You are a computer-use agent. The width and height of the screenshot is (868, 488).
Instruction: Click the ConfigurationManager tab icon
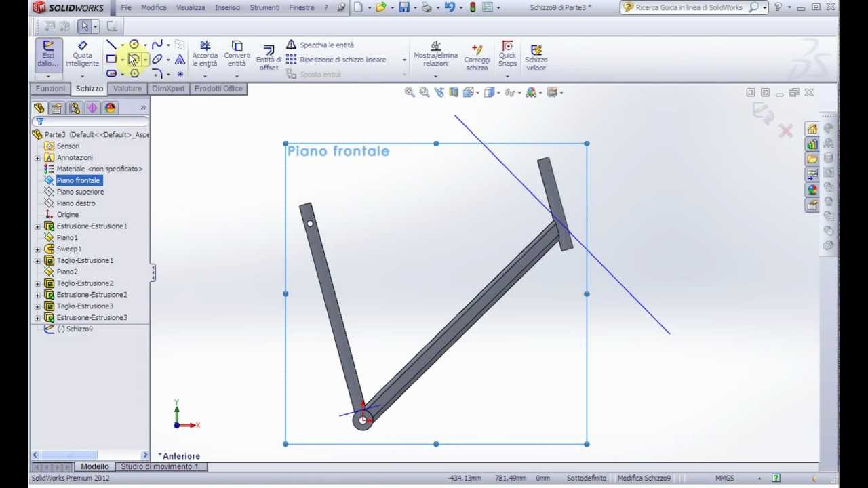[x=75, y=108]
